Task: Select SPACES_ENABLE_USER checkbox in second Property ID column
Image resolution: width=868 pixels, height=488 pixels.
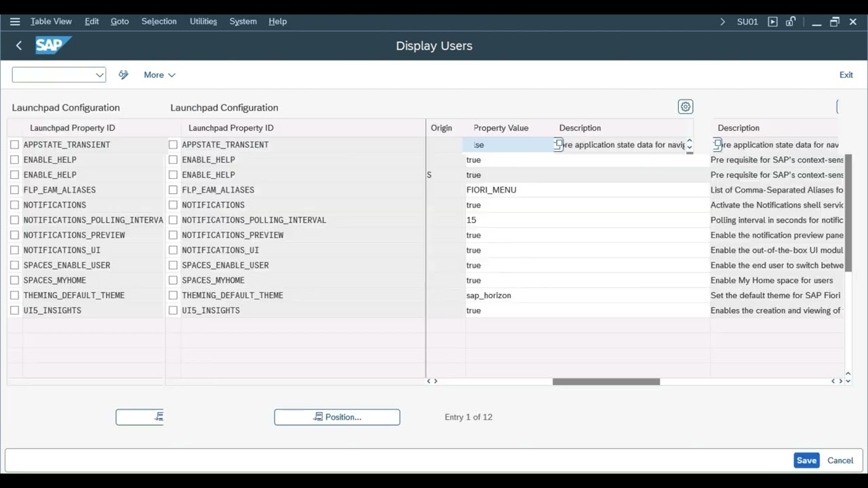Action: coord(173,265)
